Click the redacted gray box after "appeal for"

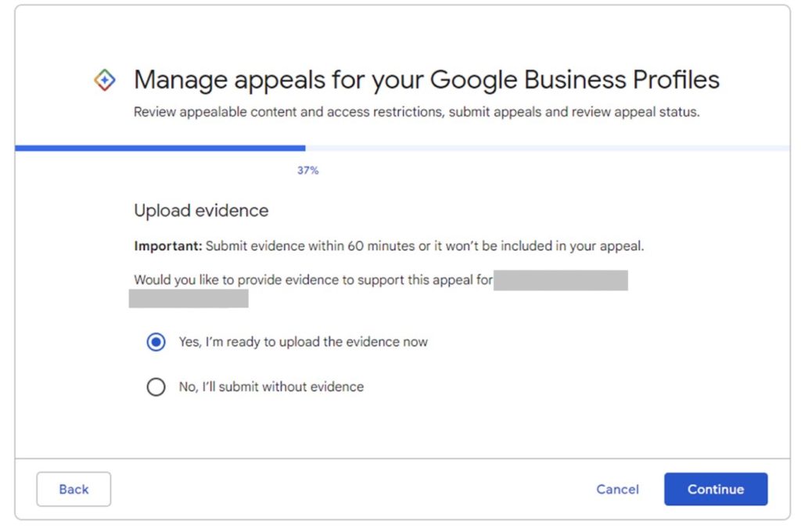click(561, 280)
